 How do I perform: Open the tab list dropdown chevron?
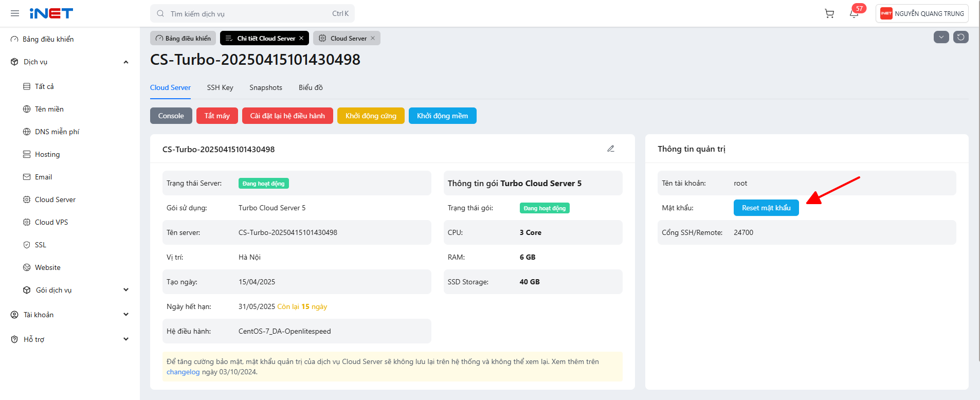(941, 37)
